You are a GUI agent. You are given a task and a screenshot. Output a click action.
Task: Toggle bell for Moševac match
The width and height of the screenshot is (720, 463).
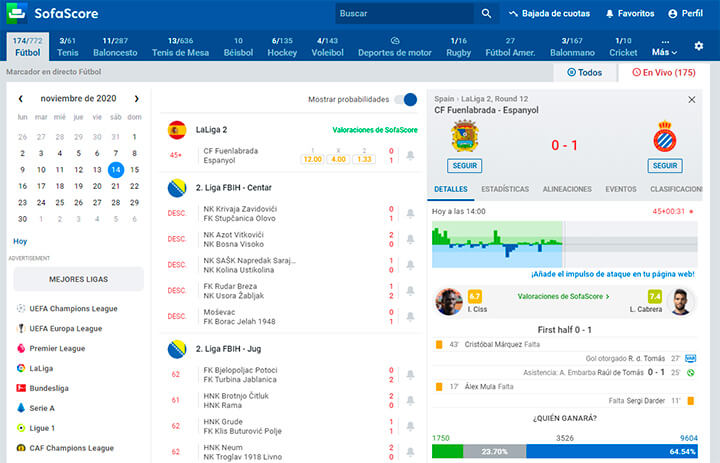(410, 316)
